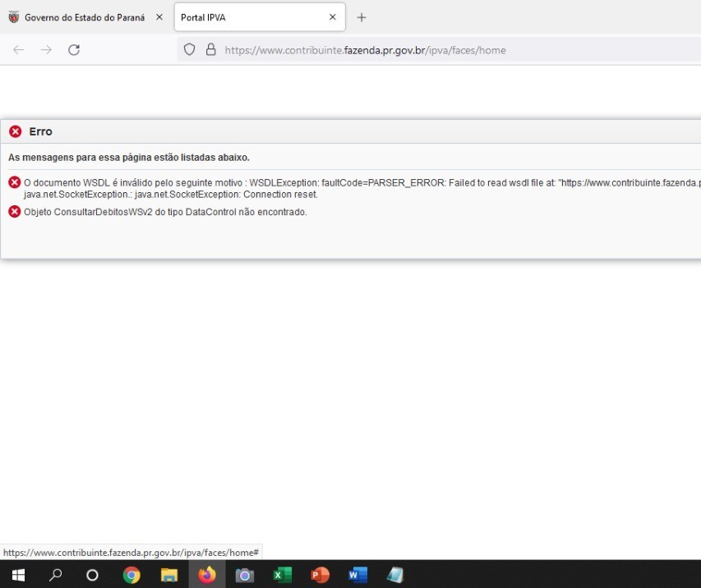Focus the address bar URL
The width and height of the screenshot is (701, 588).
click(x=365, y=50)
